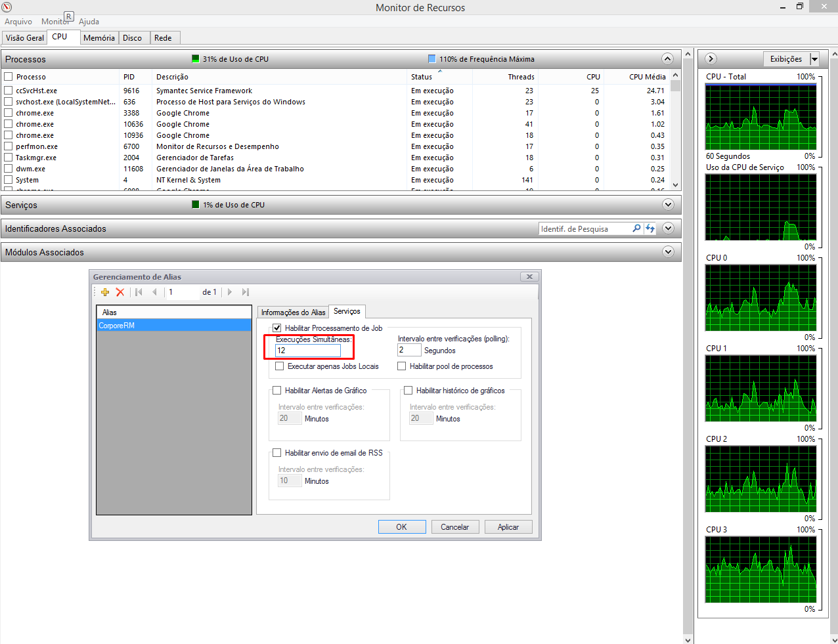Click the refresh icon beside the search field
The image size is (838, 644).
(x=650, y=228)
